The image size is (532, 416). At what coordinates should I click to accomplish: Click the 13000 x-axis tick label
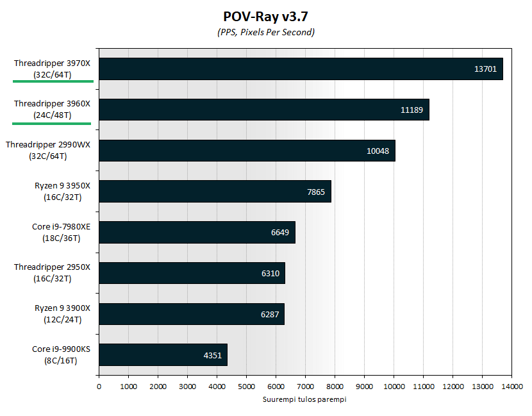pyautogui.click(x=483, y=387)
